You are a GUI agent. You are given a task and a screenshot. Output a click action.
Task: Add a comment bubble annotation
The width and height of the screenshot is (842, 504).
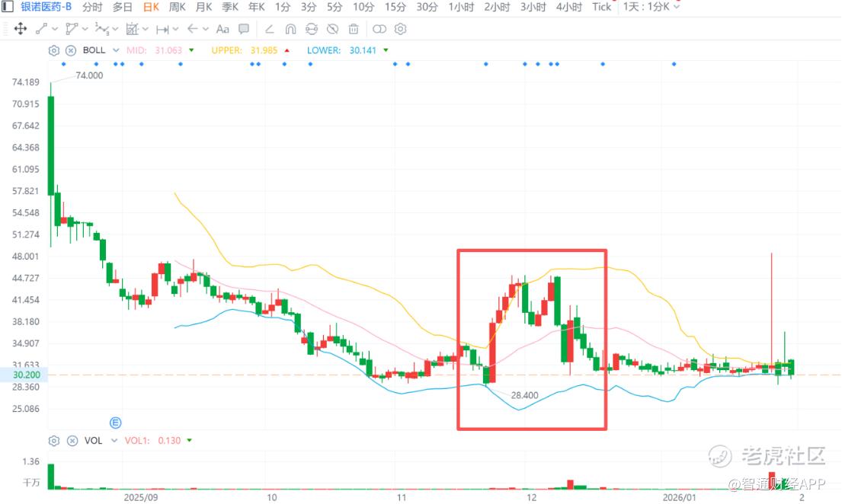tap(244, 29)
